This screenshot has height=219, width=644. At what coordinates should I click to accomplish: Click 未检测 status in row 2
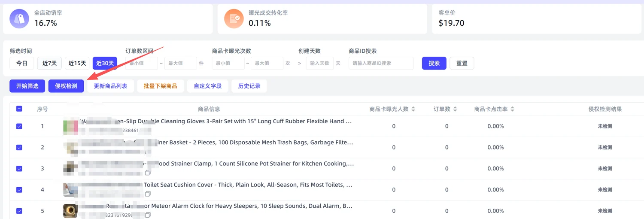(x=605, y=147)
